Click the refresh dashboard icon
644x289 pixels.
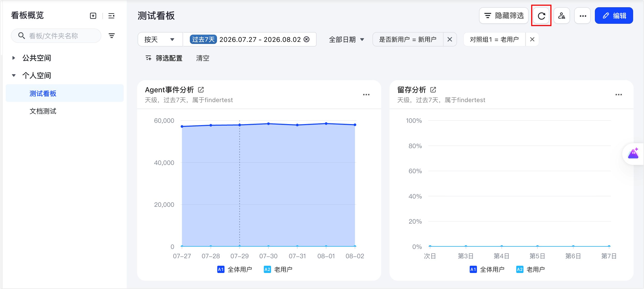tap(541, 16)
